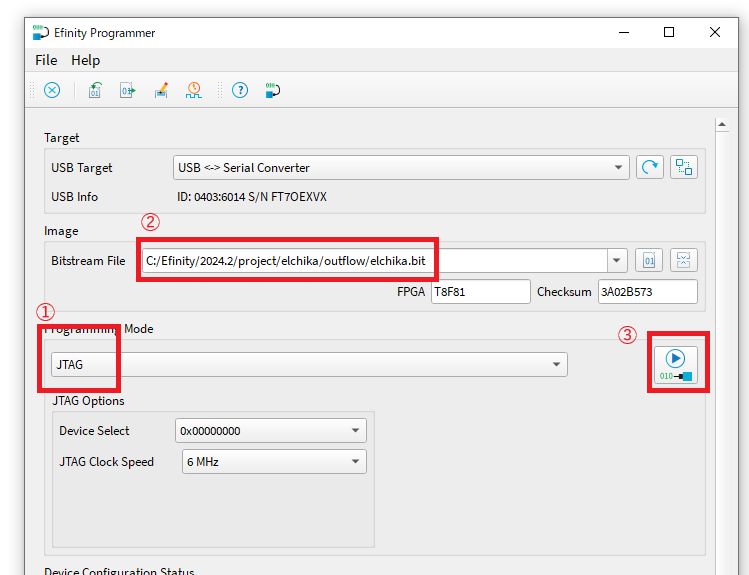Browse for a bitstream image file
The width and height of the screenshot is (749, 575).
coord(650,261)
